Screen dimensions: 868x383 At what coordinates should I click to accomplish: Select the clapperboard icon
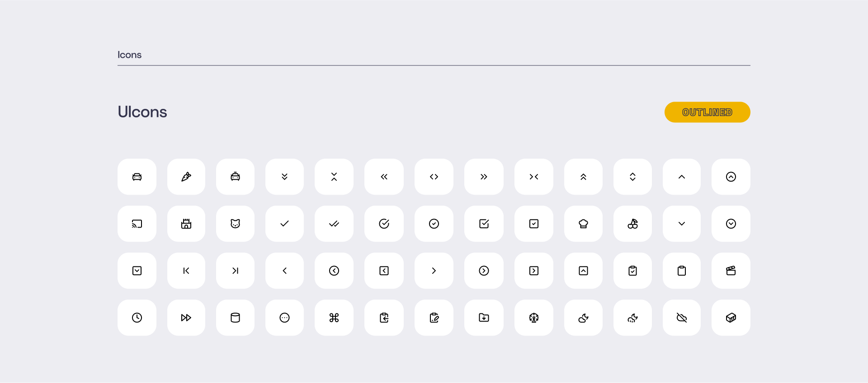[731, 271]
